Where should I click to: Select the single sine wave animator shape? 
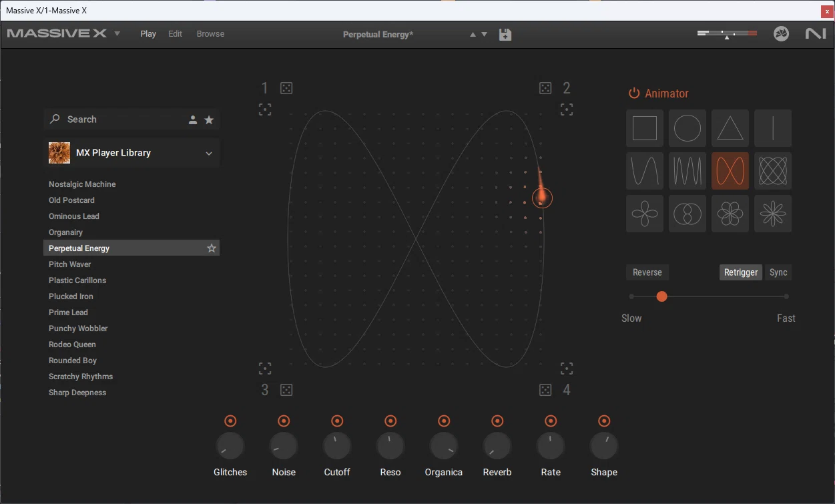(645, 171)
